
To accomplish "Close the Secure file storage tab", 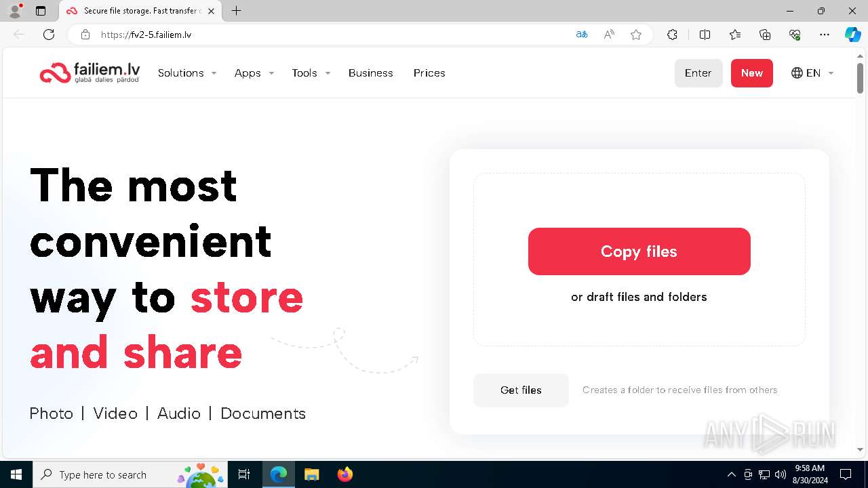I will (211, 11).
